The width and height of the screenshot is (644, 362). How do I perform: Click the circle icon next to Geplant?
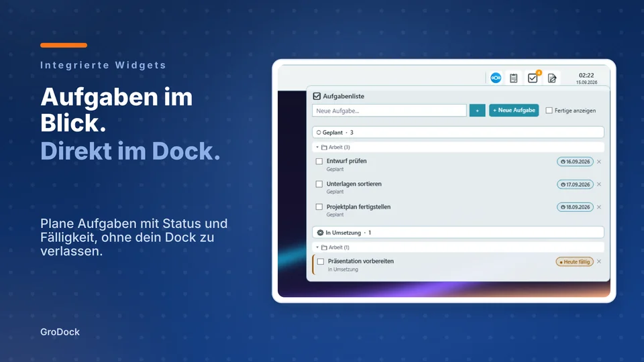(x=318, y=133)
